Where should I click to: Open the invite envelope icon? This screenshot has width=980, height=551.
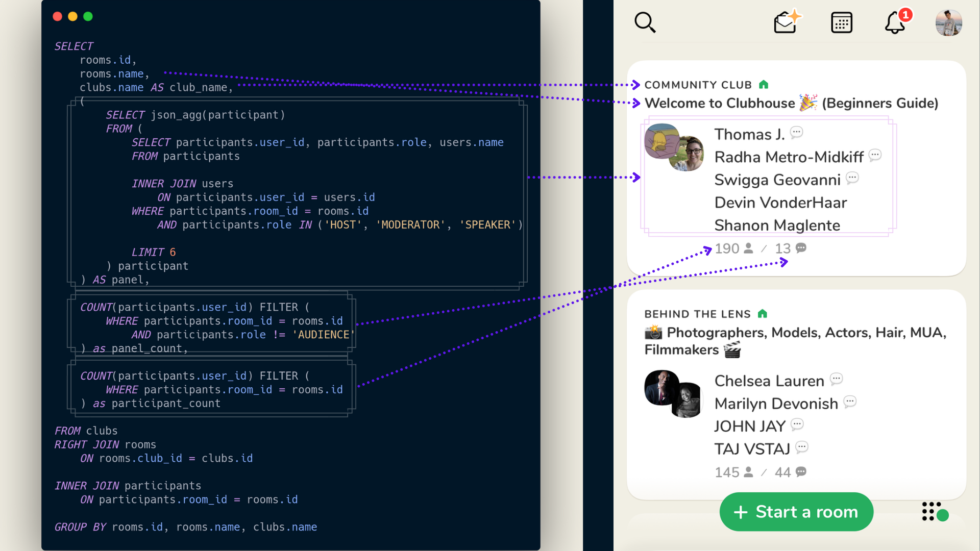pyautogui.click(x=787, y=22)
